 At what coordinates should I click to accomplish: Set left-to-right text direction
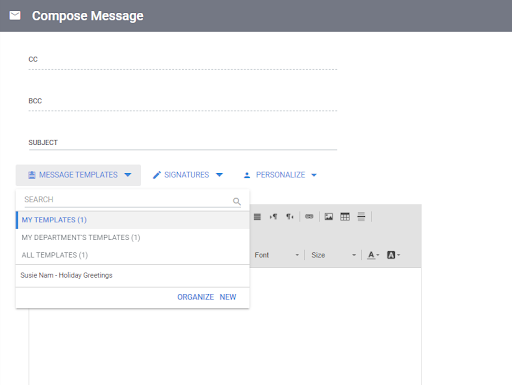[x=273, y=217]
